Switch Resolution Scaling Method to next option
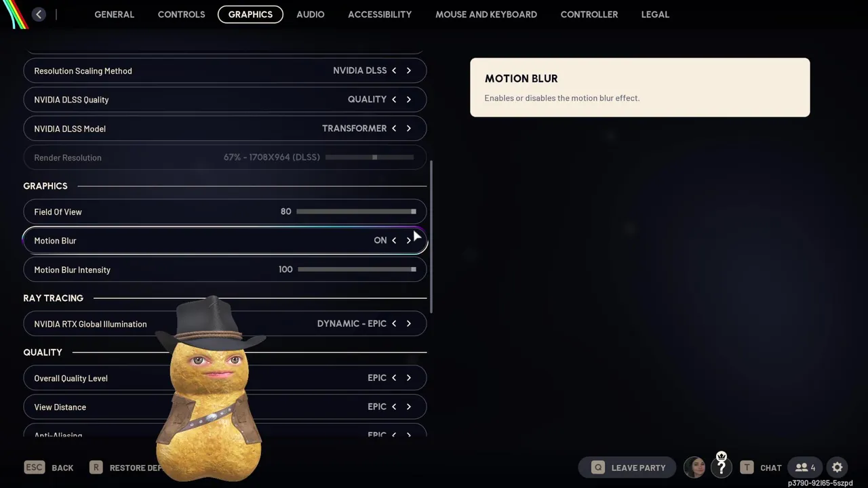This screenshot has width=868, height=488. (409, 70)
